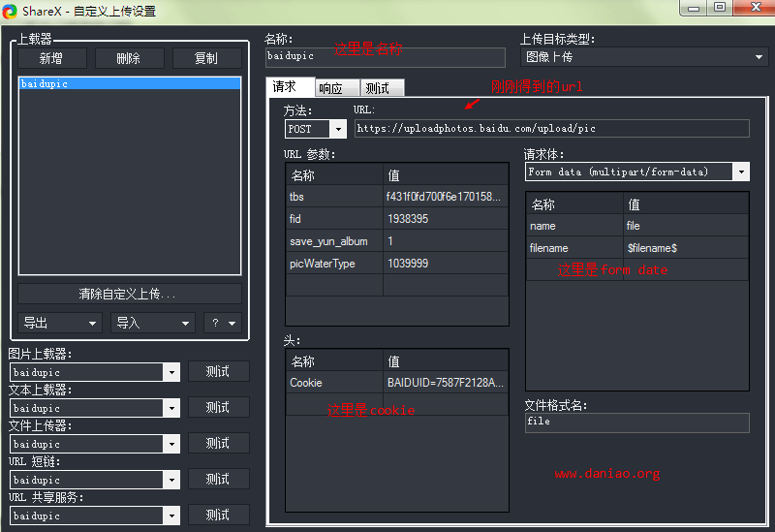Test the 图片上载器 with 测试 button

coord(218,371)
